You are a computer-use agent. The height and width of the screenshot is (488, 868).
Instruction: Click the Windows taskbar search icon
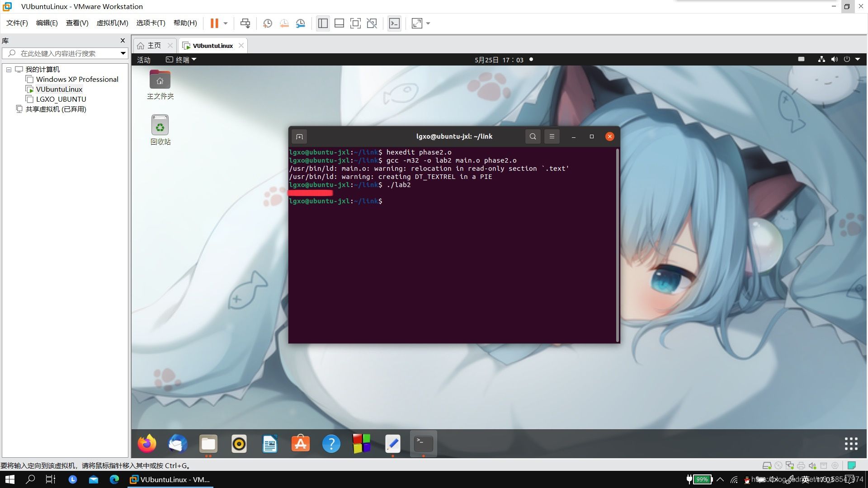pyautogui.click(x=30, y=479)
